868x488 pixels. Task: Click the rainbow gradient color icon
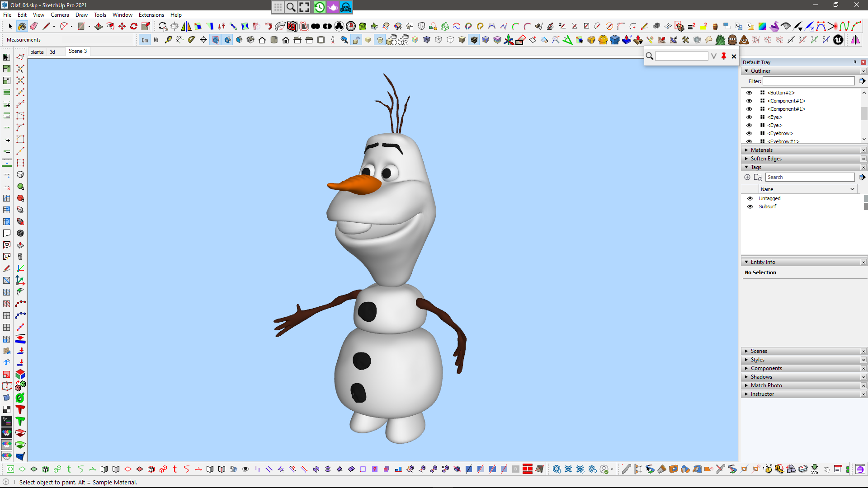click(762, 26)
